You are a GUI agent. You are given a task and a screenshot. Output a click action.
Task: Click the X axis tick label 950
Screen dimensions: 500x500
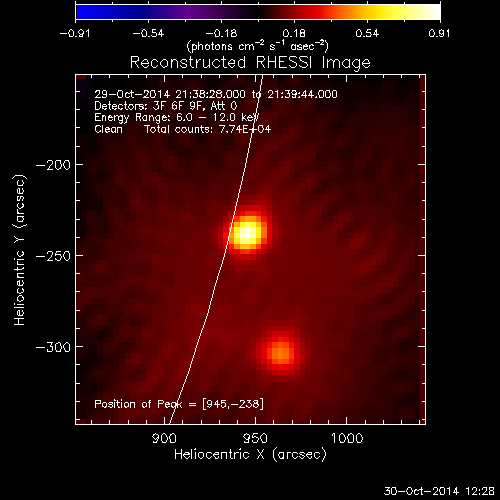(255, 438)
